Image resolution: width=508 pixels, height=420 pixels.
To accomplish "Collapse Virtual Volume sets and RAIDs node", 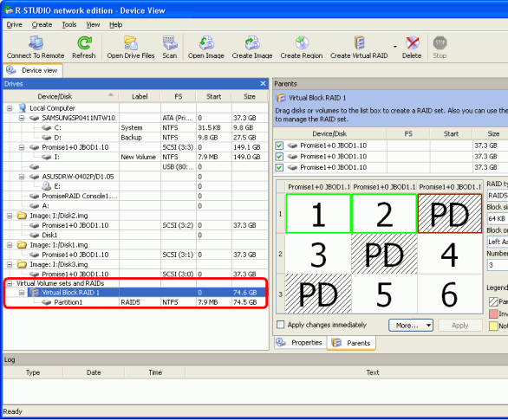I will [x=10, y=283].
